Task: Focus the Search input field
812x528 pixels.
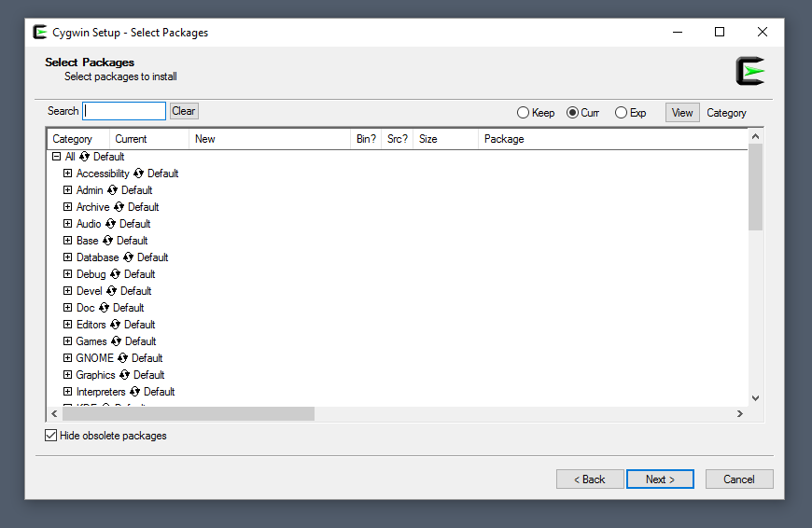Action: tap(124, 111)
